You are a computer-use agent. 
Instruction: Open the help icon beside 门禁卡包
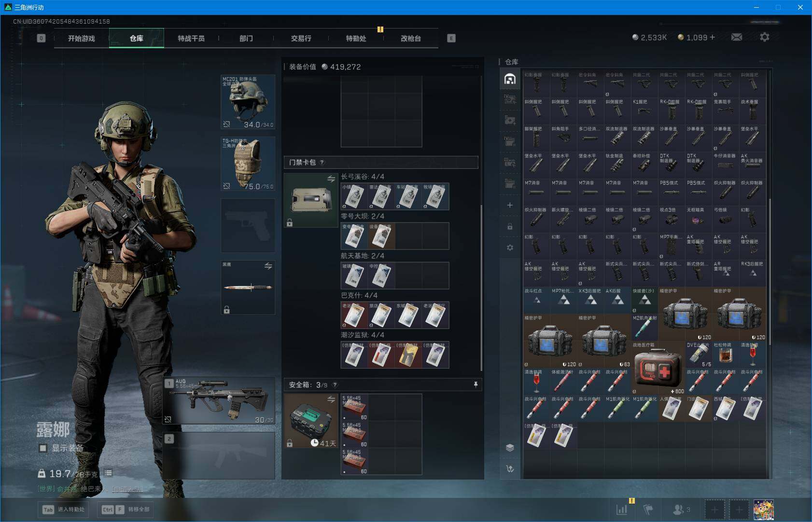[x=322, y=162]
